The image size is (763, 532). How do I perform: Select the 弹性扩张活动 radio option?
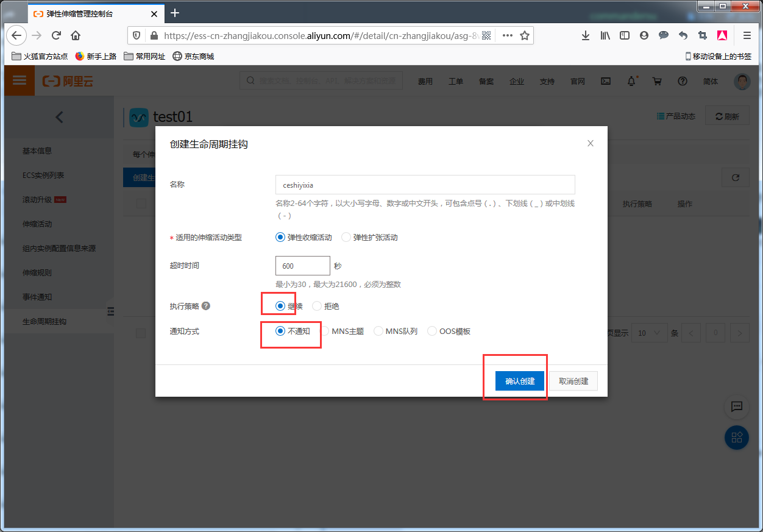(346, 238)
